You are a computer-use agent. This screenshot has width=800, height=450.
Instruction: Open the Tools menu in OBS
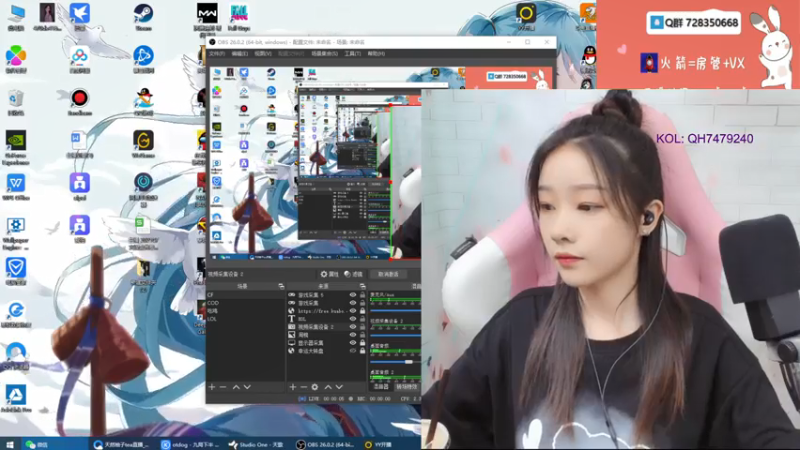pos(353,54)
